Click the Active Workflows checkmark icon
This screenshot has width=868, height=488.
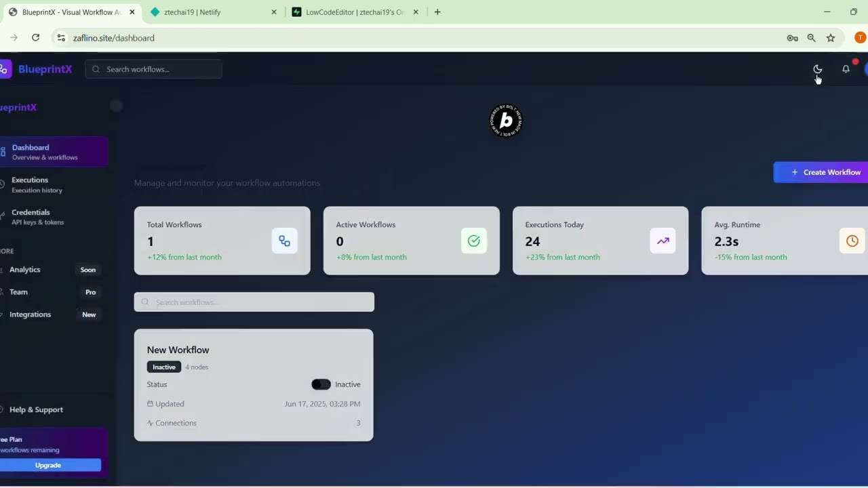point(473,241)
